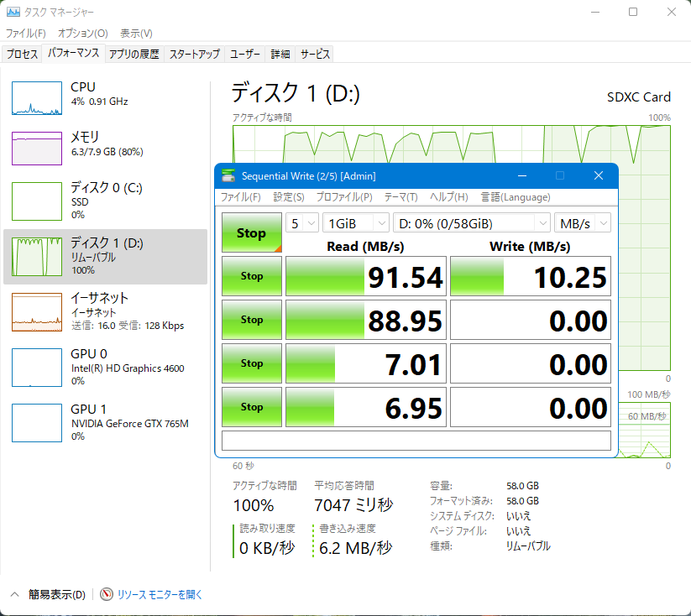Open the 1GiB test size dropdown

tap(356, 223)
